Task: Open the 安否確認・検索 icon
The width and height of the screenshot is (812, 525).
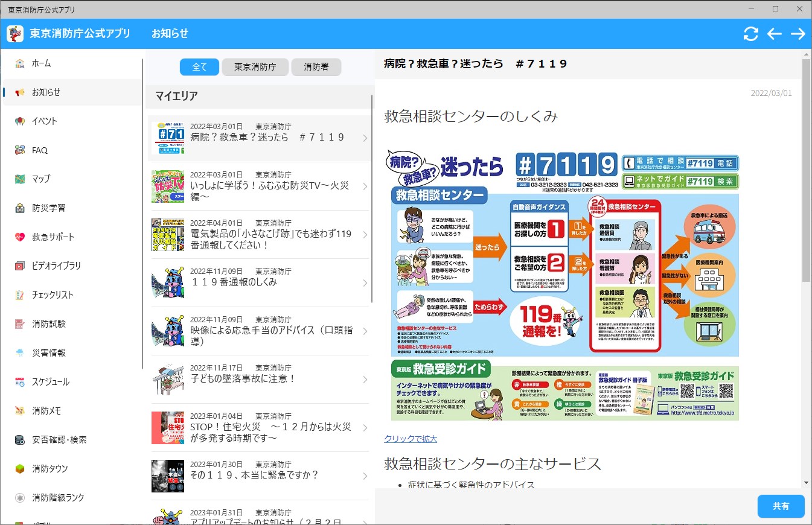Action: (20, 440)
